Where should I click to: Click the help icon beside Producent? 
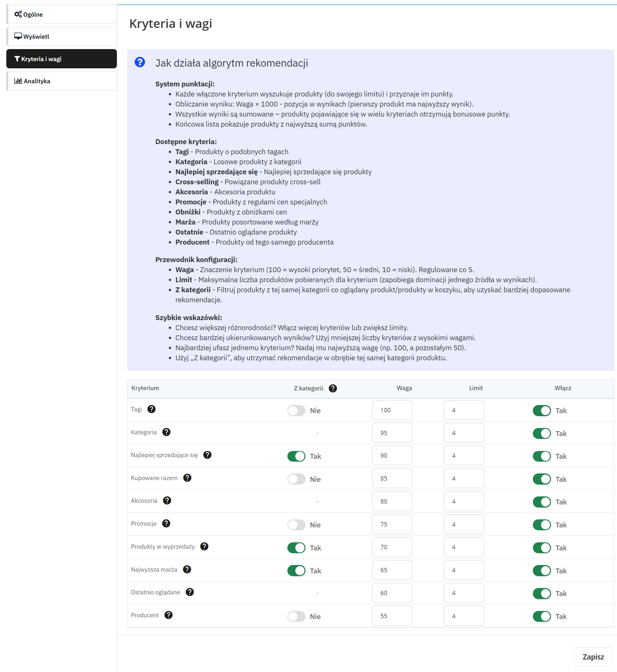pyautogui.click(x=168, y=615)
